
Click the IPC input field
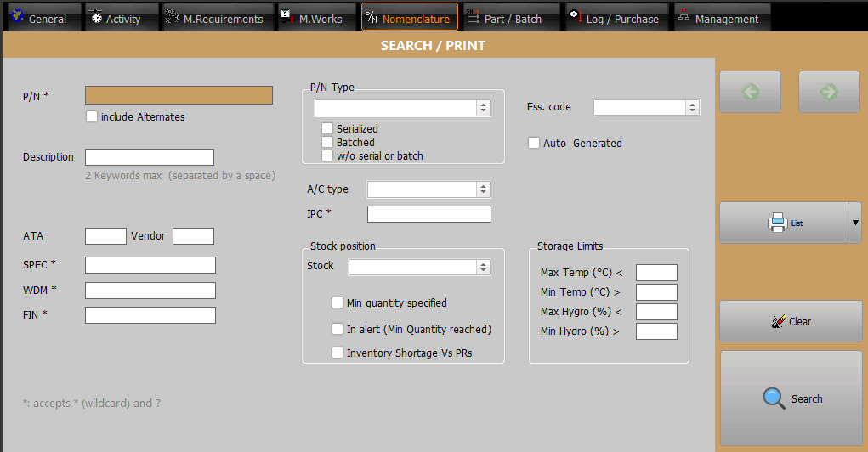(x=429, y=214)
